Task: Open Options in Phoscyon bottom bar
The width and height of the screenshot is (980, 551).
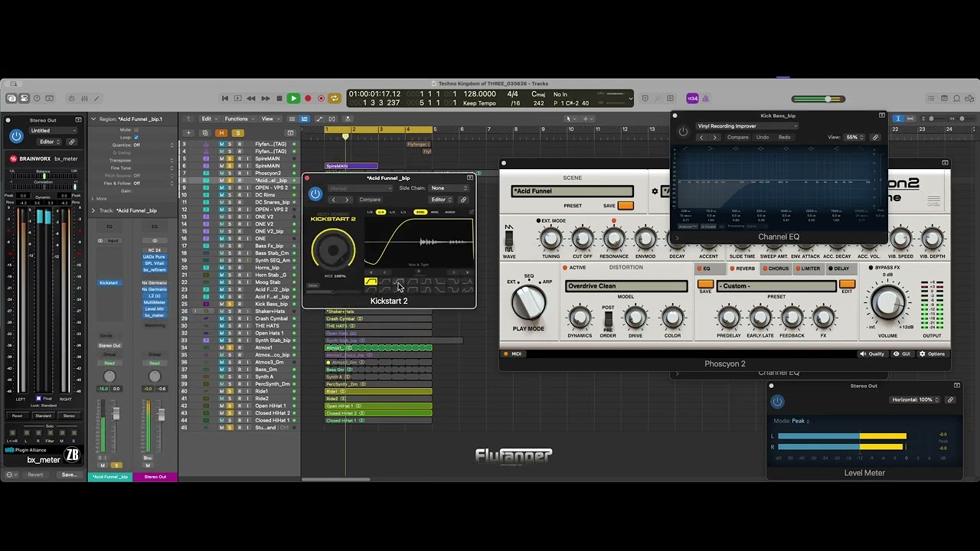Action: [x=932, y=354]
